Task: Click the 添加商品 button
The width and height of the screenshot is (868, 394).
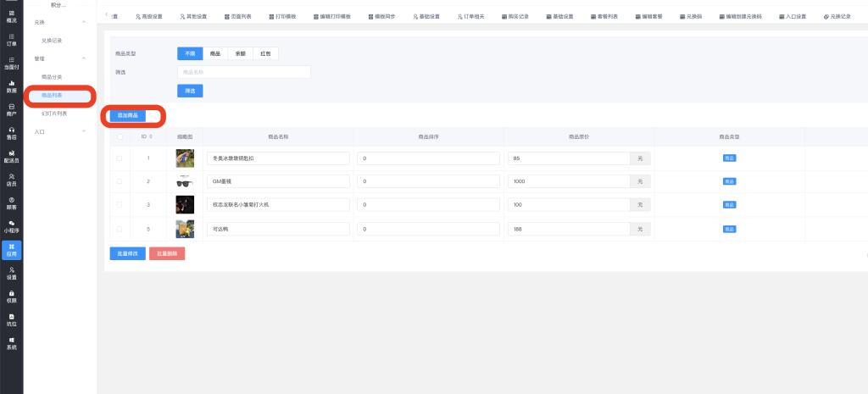Action: coord(128,115)
